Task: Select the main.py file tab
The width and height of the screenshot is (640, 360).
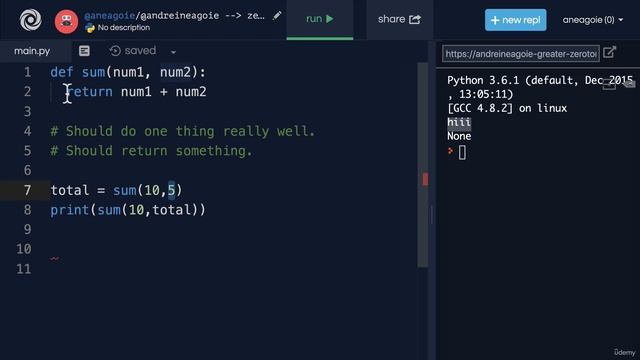Action: pos(32,51)
